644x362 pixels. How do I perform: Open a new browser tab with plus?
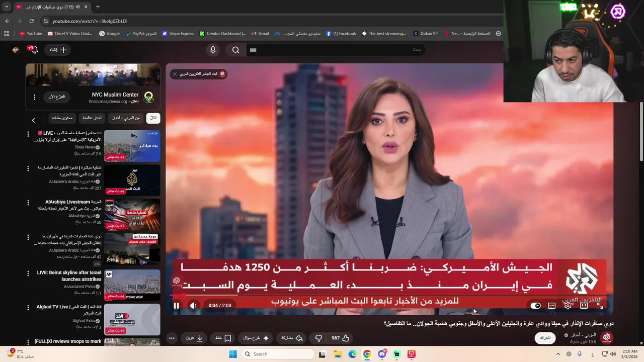[x=98, y=7]
